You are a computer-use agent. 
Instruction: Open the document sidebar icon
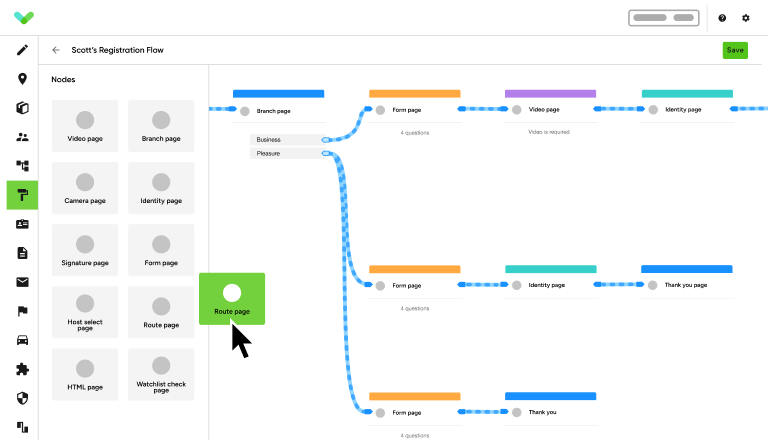[22, 253]
